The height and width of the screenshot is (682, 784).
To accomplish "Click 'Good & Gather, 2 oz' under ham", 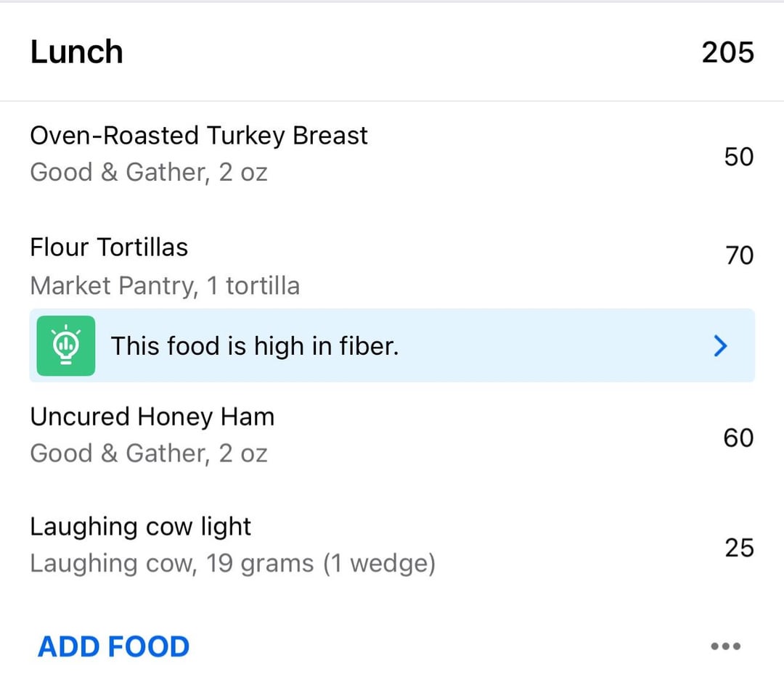I will [149, 453].
